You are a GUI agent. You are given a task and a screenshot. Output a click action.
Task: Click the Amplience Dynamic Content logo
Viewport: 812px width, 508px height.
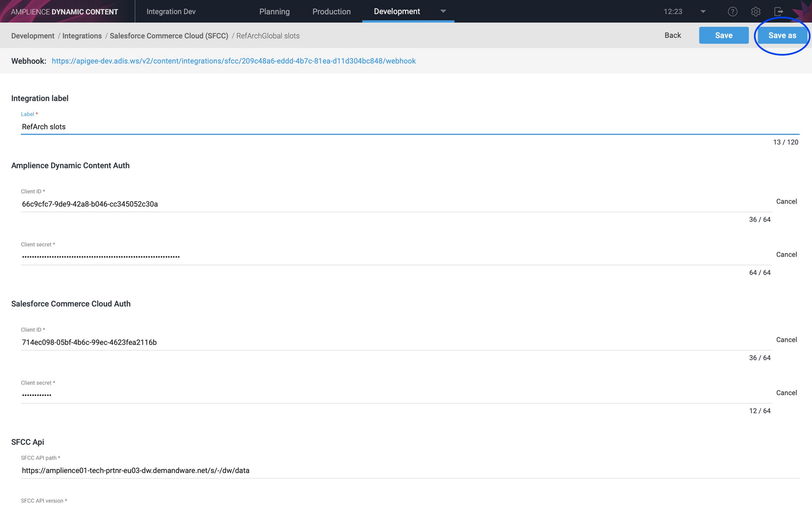64,12
